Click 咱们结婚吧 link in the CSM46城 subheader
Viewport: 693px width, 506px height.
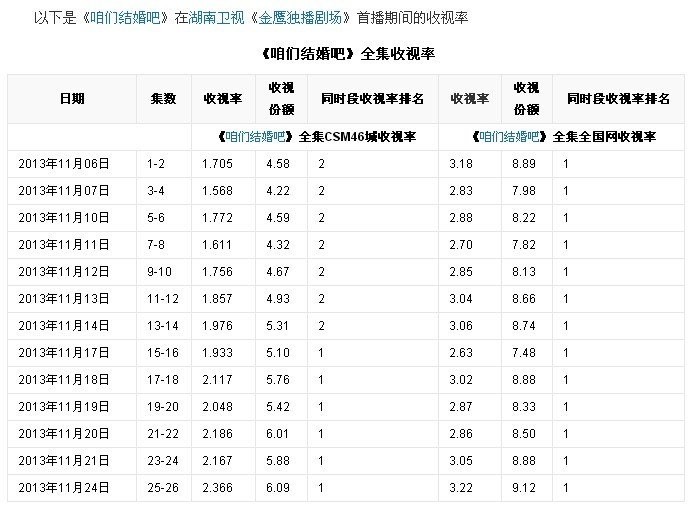click(x=255, y=137)
